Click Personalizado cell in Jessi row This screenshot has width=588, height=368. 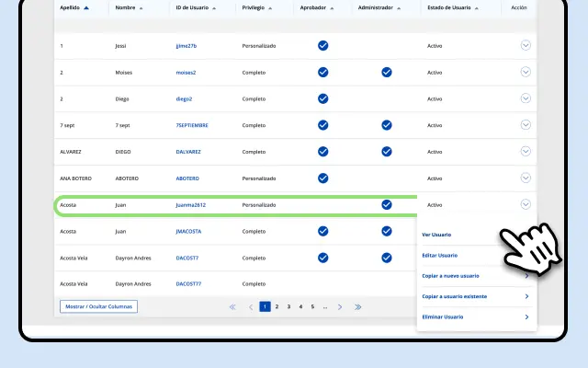pyautogui.click(x=259, y=46)
